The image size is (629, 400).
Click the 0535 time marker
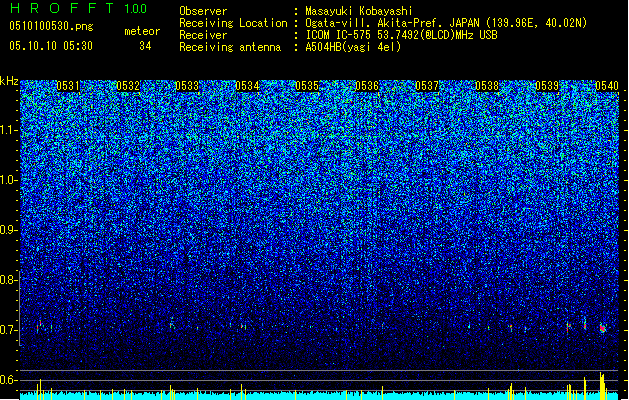tap(307, 86)
